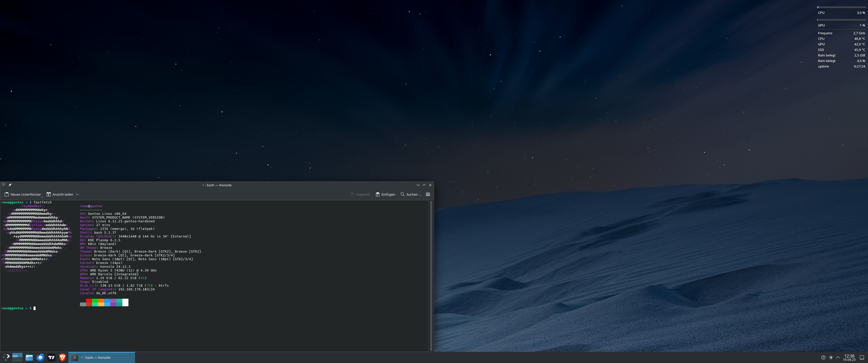
Task: Click the Suchen search button
Action: click(x=411, y=194)
